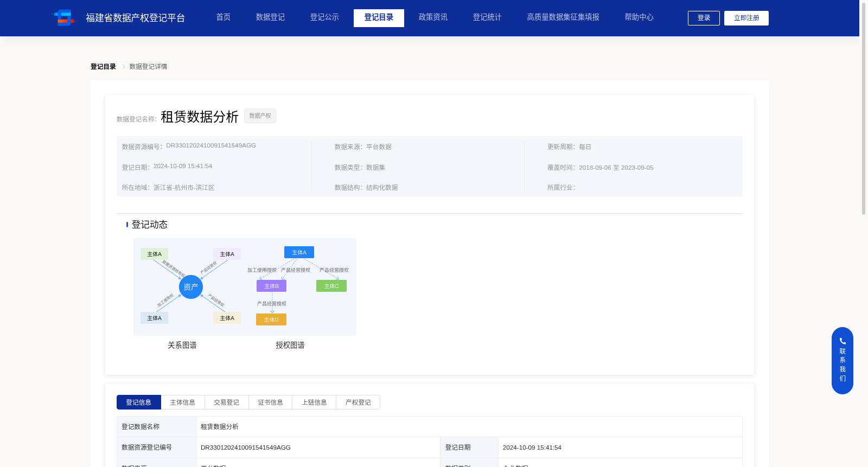Click 数据结构 value 结构化数据

click(382, 188)
